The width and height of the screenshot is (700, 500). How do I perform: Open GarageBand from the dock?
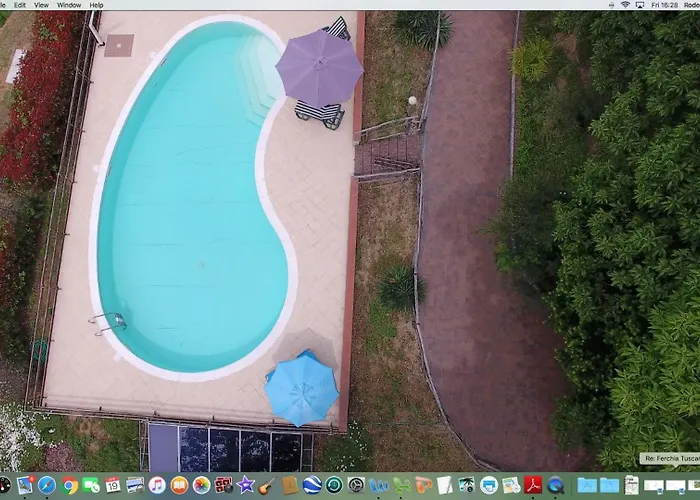pos(267,486)
